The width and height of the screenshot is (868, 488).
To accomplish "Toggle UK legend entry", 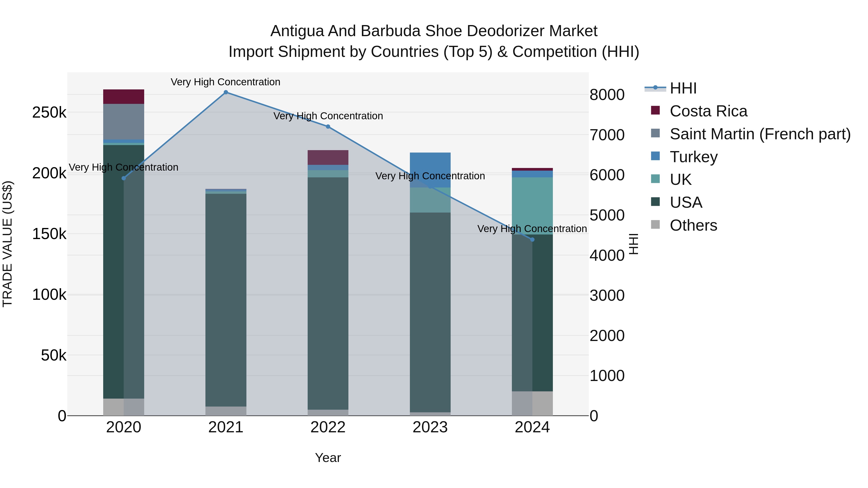I will tap(671, 180).
